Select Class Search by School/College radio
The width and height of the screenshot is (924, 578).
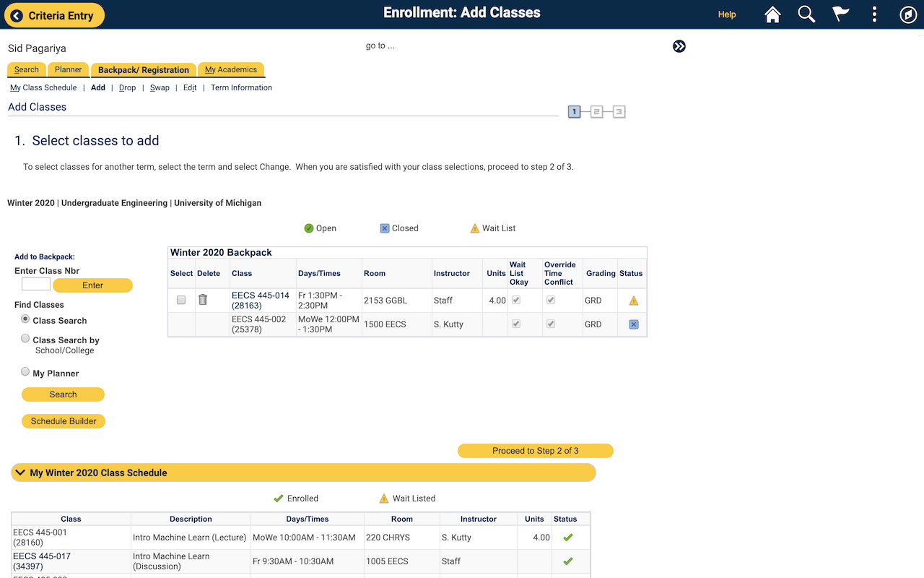click(25, 338)
